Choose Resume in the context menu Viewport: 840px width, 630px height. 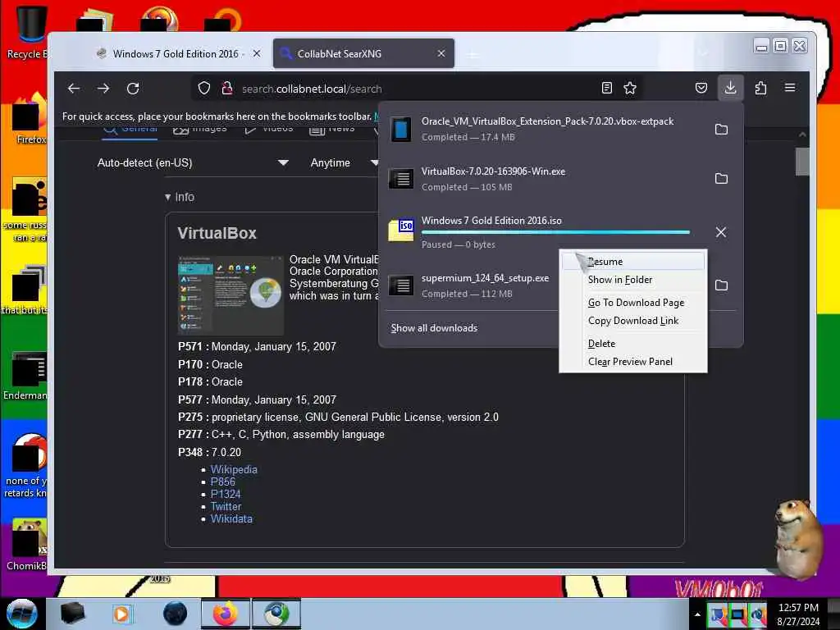[x=632, y=262]
